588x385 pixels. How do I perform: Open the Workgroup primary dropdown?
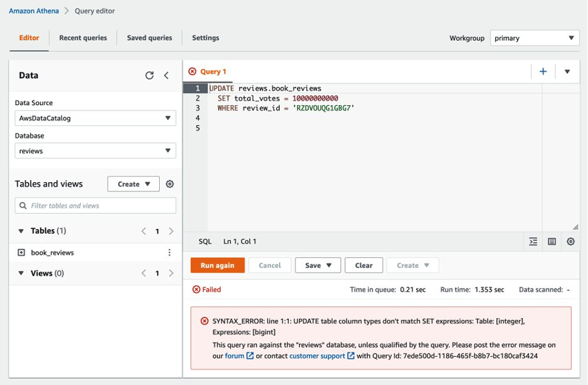pyautogui.click(x=534, y=38)
